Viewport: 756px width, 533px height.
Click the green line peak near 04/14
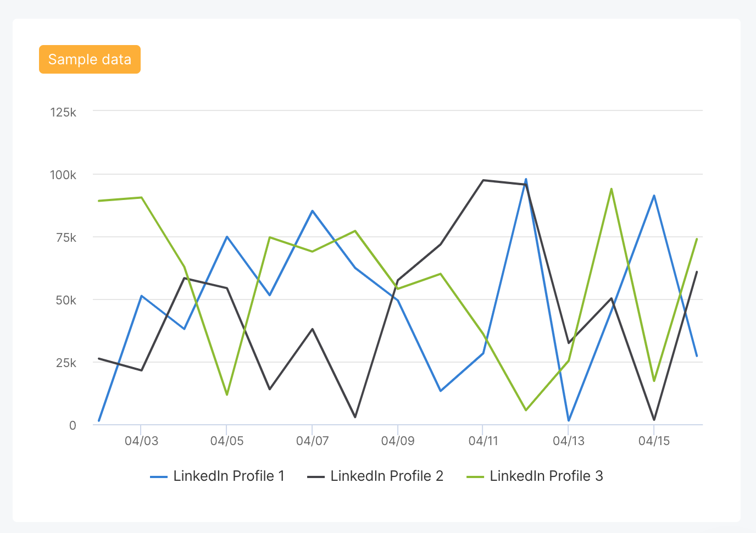click(x=612, y=188)
